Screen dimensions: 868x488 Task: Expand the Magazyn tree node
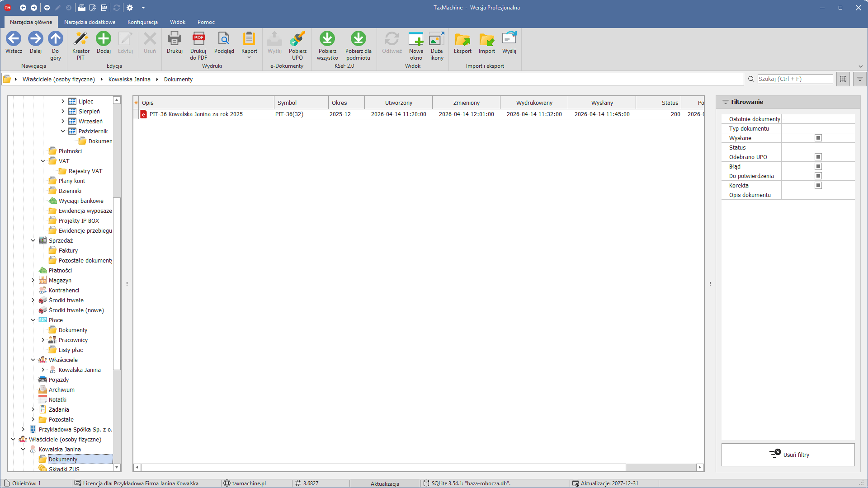pyautogui.click(x=33, y=280)
